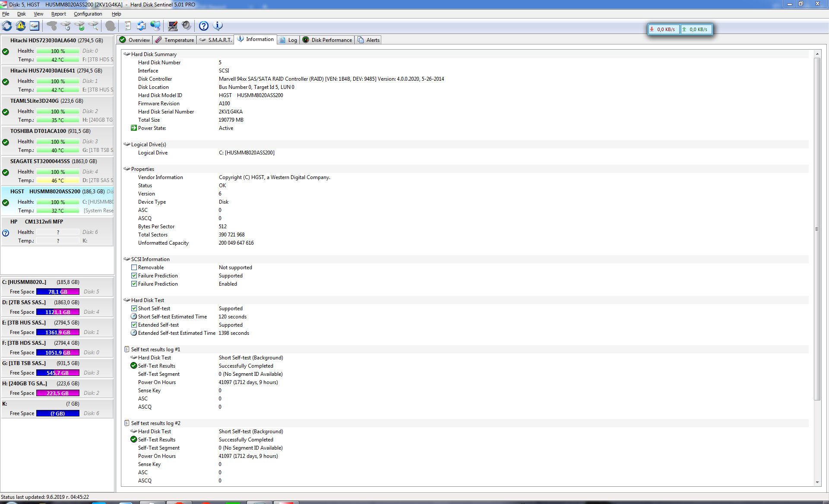The width and height of the screenshot is (829, 504).
Task: Click the speaker sound toolbar icon
Action: coord(187,26)
